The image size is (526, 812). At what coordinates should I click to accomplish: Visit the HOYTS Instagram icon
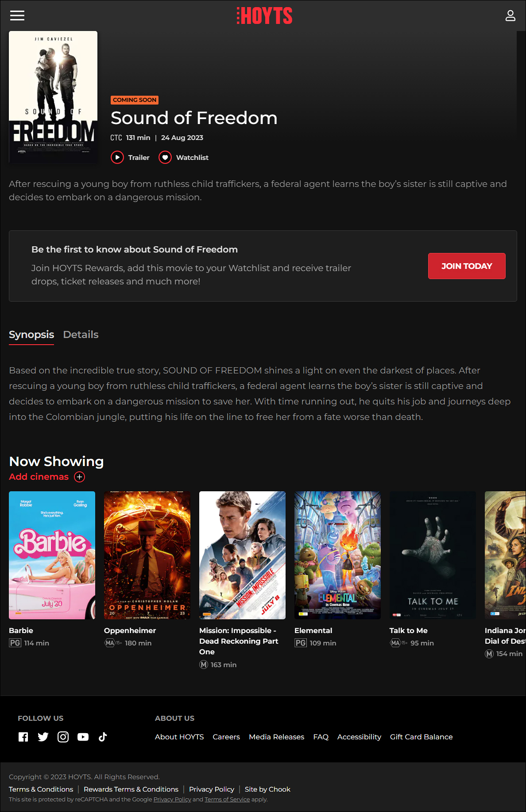[63, 737]
